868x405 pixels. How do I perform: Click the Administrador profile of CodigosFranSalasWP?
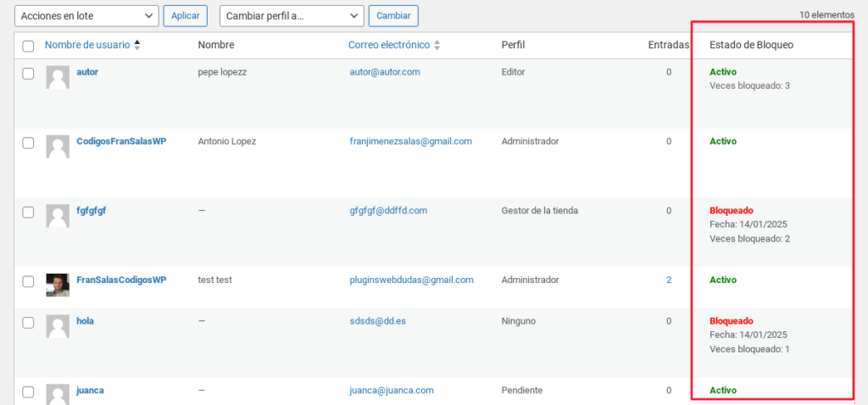pyautogui.click(x=531, y=141)
